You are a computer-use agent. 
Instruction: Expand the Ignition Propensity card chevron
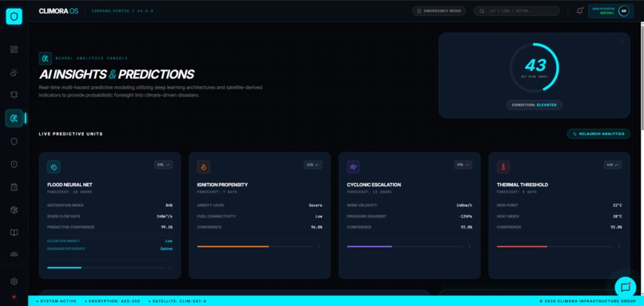[x=320, y=247]
